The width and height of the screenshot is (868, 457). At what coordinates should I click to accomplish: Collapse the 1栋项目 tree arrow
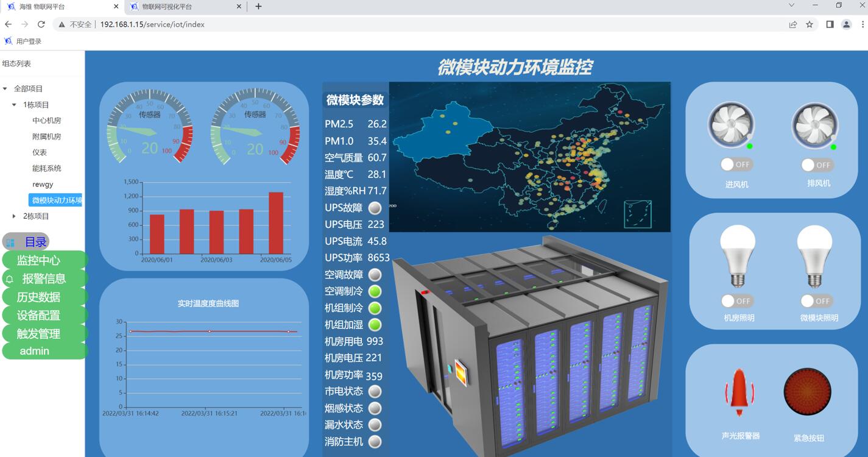(15, 105)
